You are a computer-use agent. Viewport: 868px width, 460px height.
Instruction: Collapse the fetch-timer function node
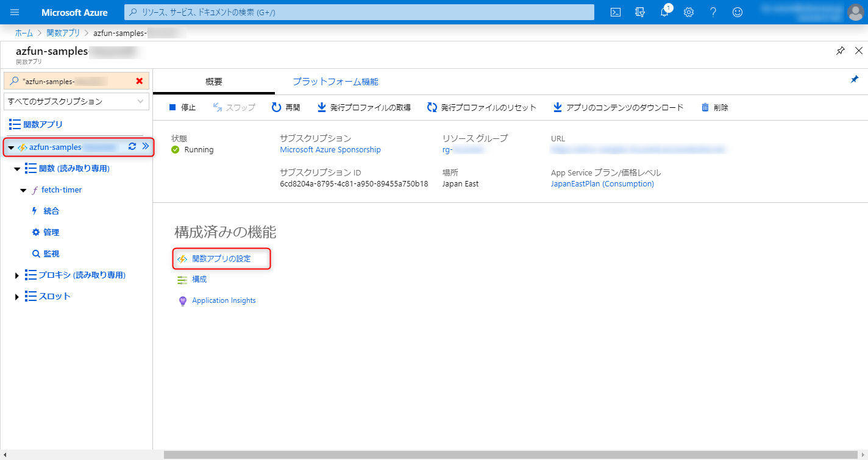(23, 190)
